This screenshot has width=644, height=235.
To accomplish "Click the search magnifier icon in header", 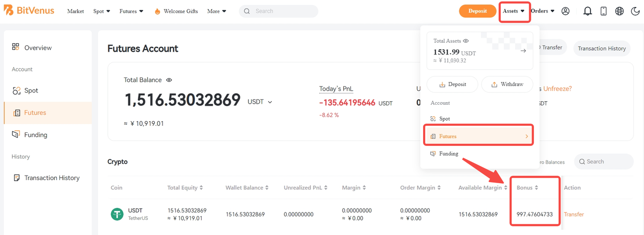I will (247, 11).
